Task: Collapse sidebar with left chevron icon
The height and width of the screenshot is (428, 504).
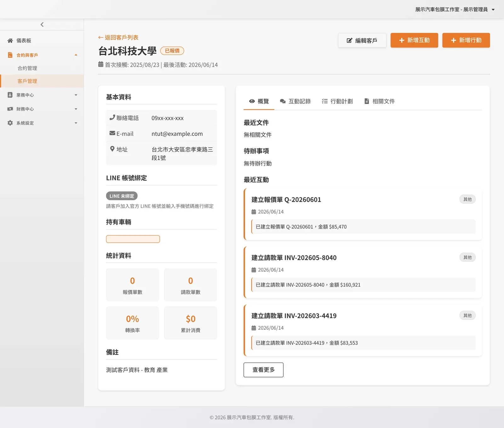Action: click(x=42, y=25)
